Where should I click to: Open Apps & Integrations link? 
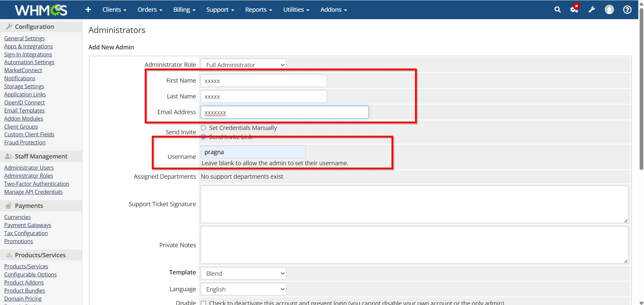[29, 46]
